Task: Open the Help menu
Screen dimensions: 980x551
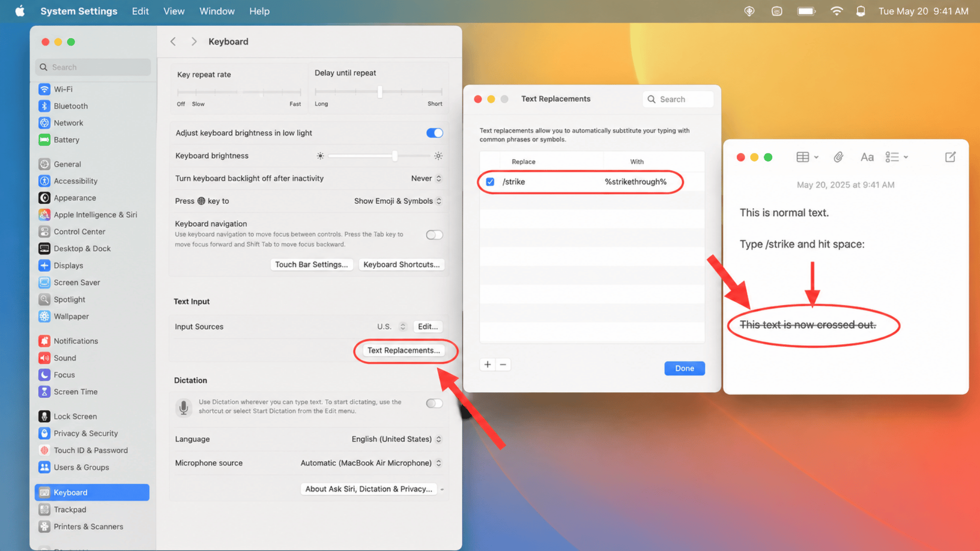Action: [259, 11]
